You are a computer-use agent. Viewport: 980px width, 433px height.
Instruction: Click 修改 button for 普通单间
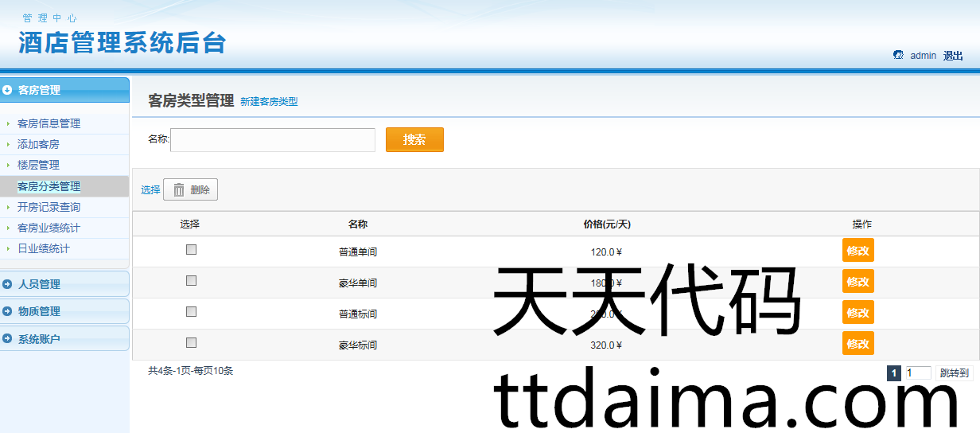pyautogui.click(x=857, y=250)
